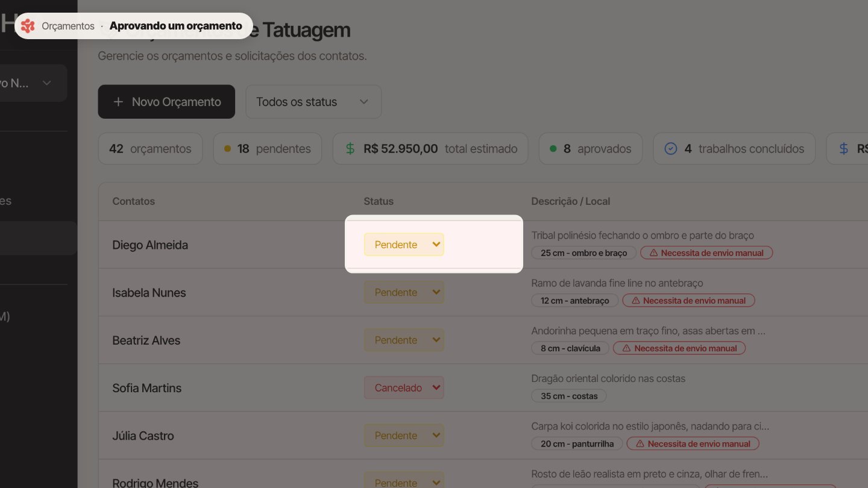Screen dimensions: 868x488
Task: Select contact name Beatriz Alves
Action: tap(146, 340)
